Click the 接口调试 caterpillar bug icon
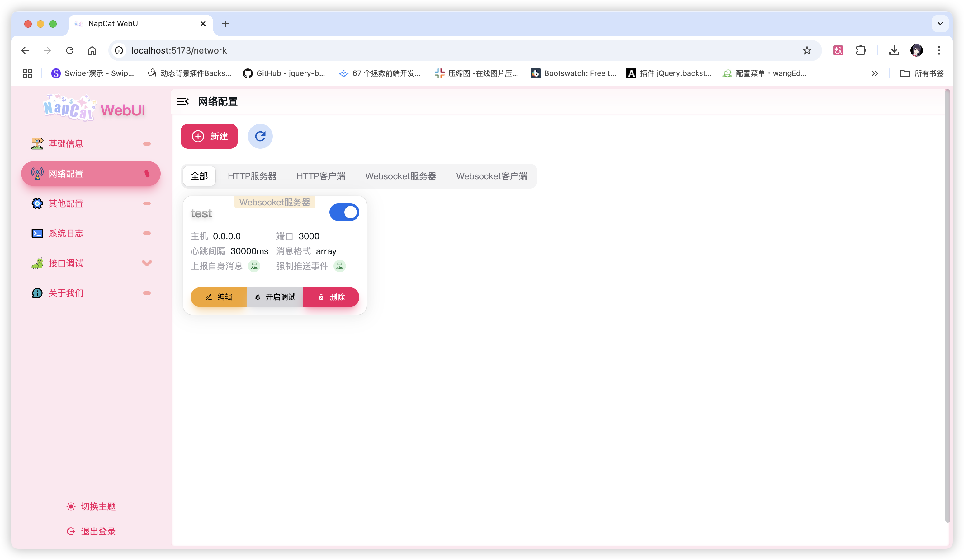 (37, 263)
